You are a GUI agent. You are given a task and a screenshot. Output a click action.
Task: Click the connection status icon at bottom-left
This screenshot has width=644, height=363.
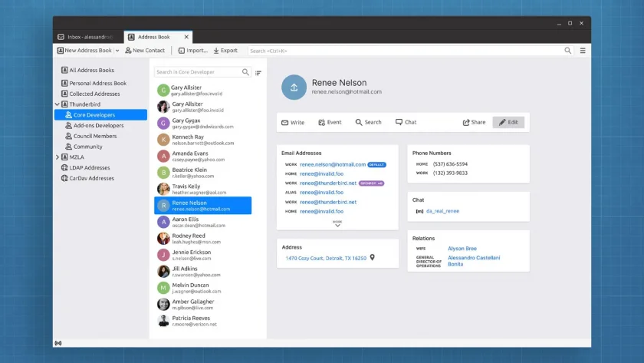point(58,343)
